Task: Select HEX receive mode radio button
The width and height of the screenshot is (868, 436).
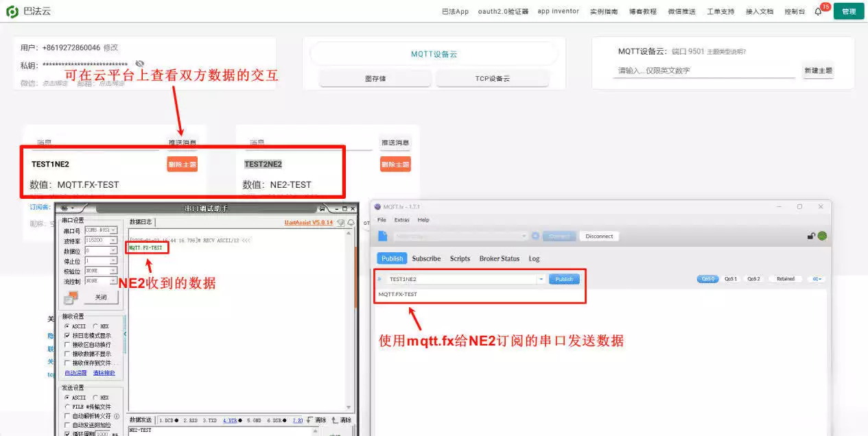Action: tap(95, 326)
